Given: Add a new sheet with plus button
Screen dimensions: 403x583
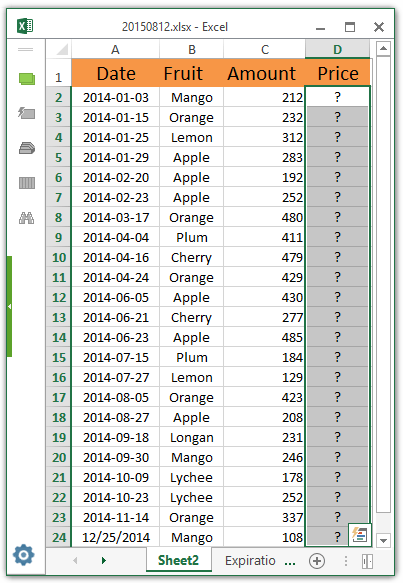Looking at the screenshot, I should (x=317, y=561).
